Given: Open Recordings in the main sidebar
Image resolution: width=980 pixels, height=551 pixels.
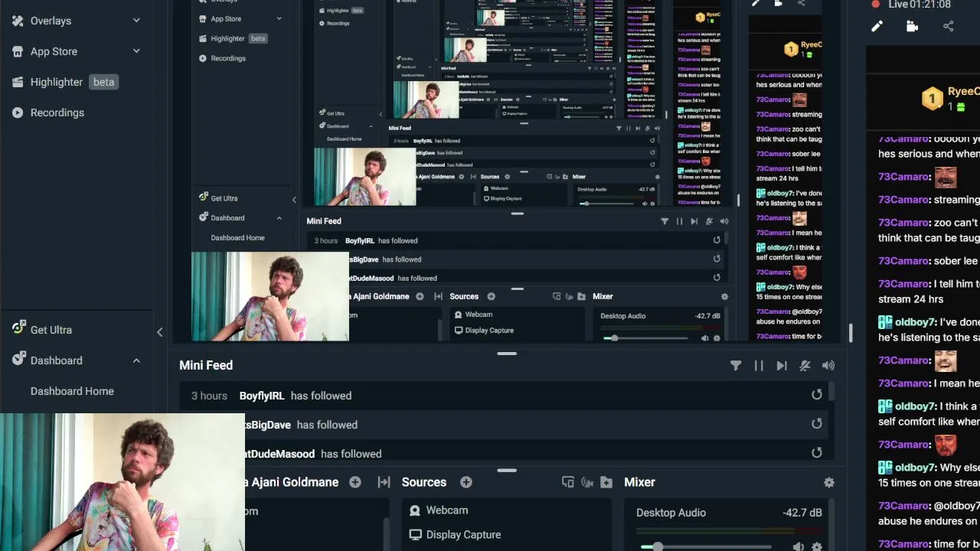Looking at the screenshot, I should coord(57,112).
